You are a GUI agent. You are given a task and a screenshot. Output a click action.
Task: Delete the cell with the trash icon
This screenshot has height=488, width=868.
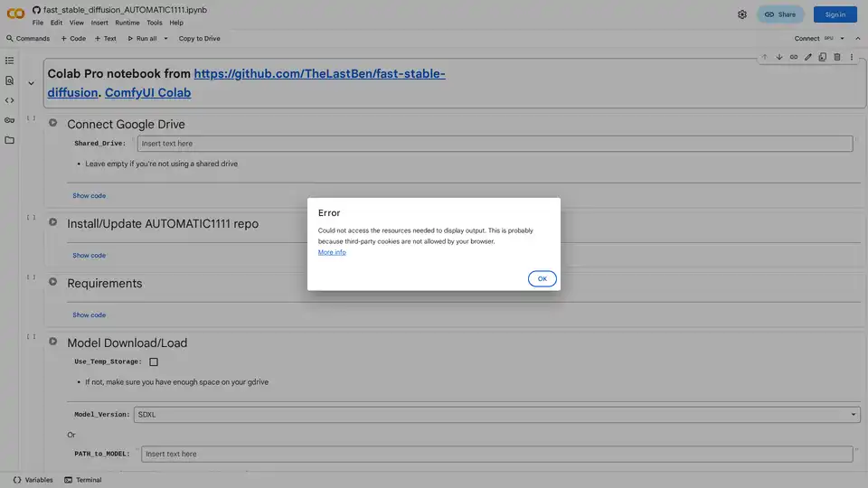[x=837, y=57]
